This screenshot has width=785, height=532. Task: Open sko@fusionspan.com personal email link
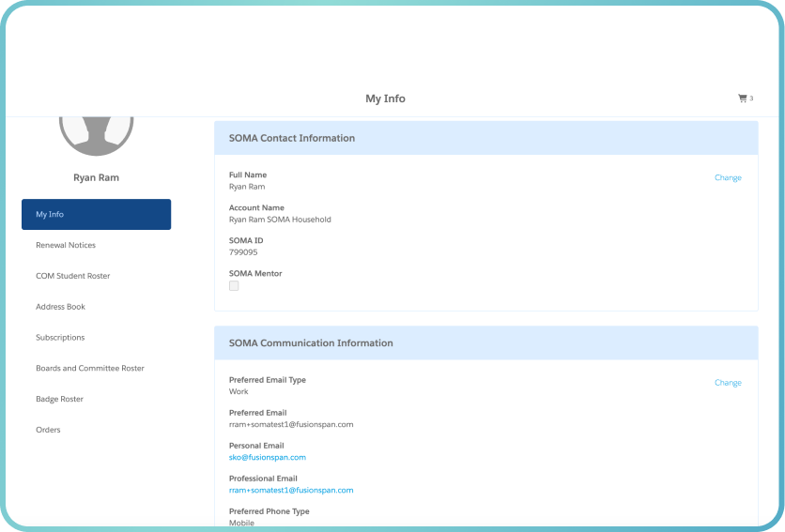click(268, 458)
